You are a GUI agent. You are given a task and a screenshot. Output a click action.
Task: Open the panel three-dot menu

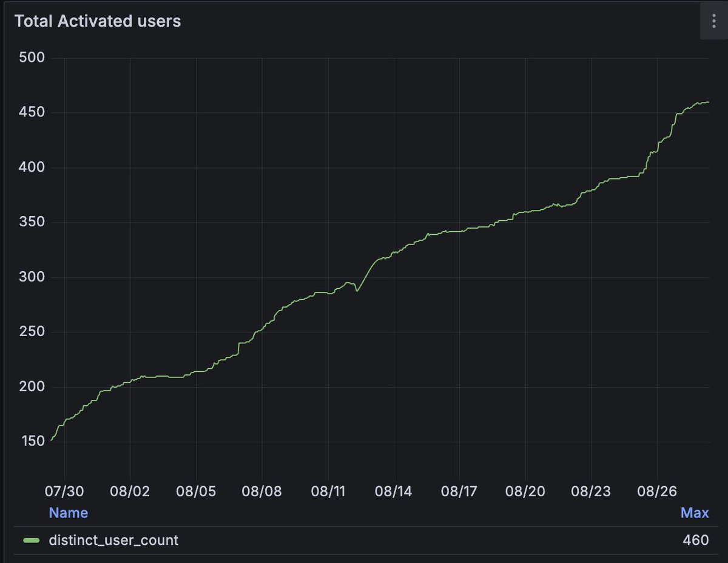pyautogui.click(x=713, y=21)
